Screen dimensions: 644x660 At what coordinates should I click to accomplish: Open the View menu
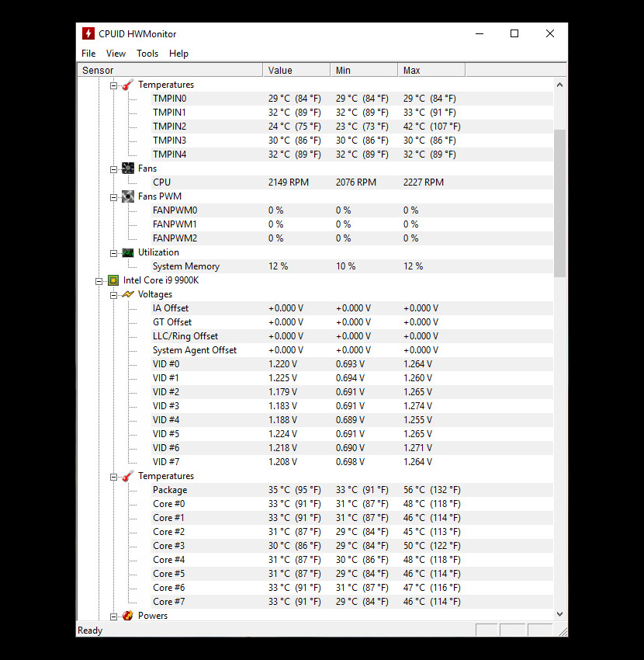point(116,54)
